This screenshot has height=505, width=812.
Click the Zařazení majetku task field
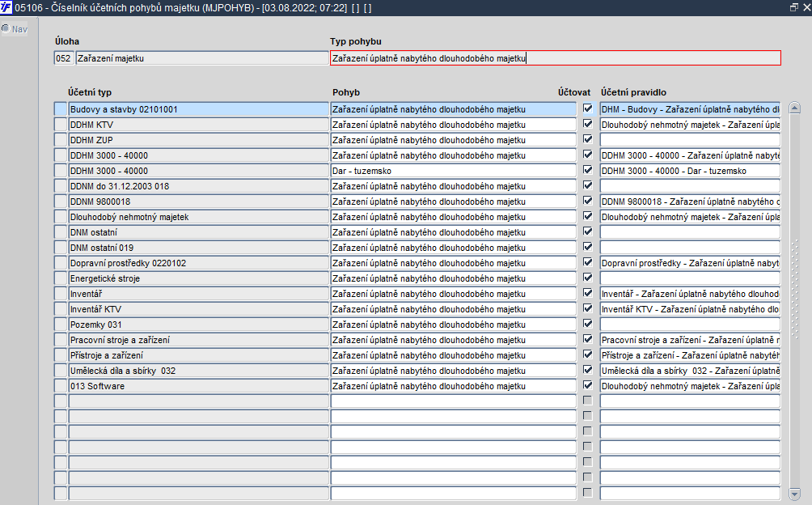(202, 58)
